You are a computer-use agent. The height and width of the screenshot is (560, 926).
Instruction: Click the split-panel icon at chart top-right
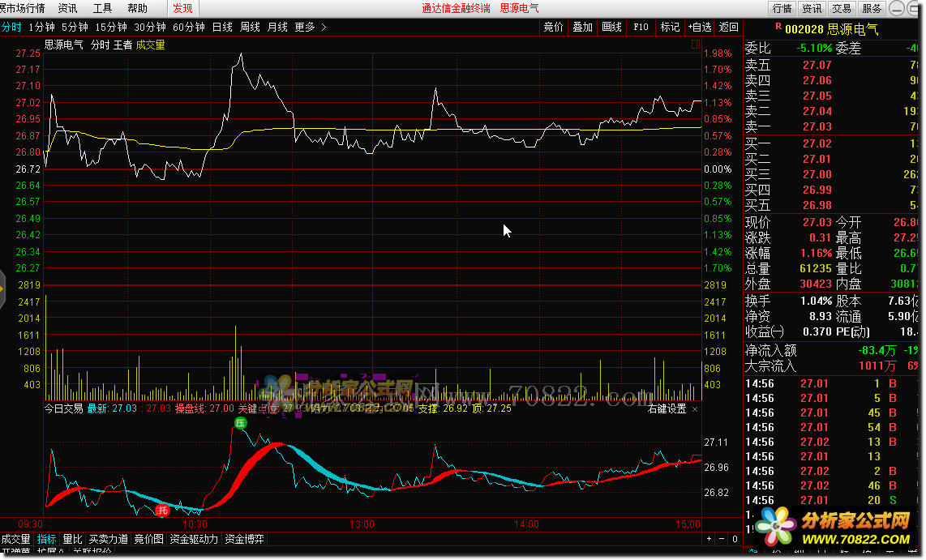tap(695, 45)
